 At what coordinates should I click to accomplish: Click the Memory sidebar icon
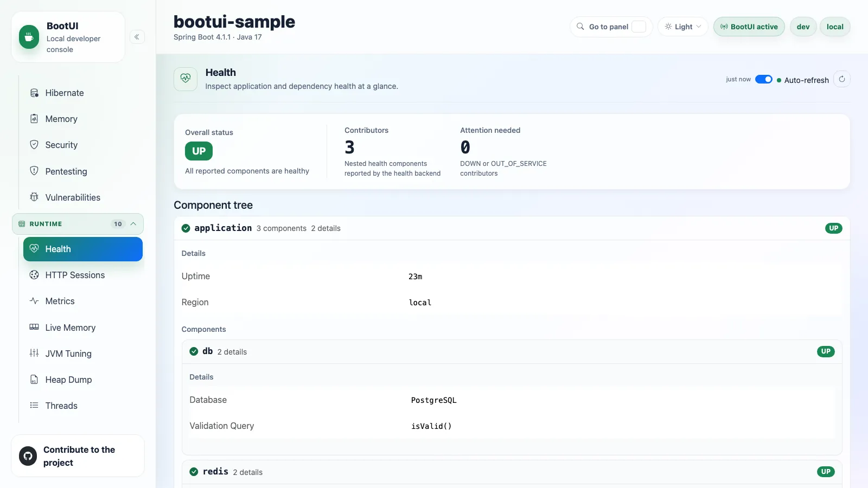tap(34, 119)
